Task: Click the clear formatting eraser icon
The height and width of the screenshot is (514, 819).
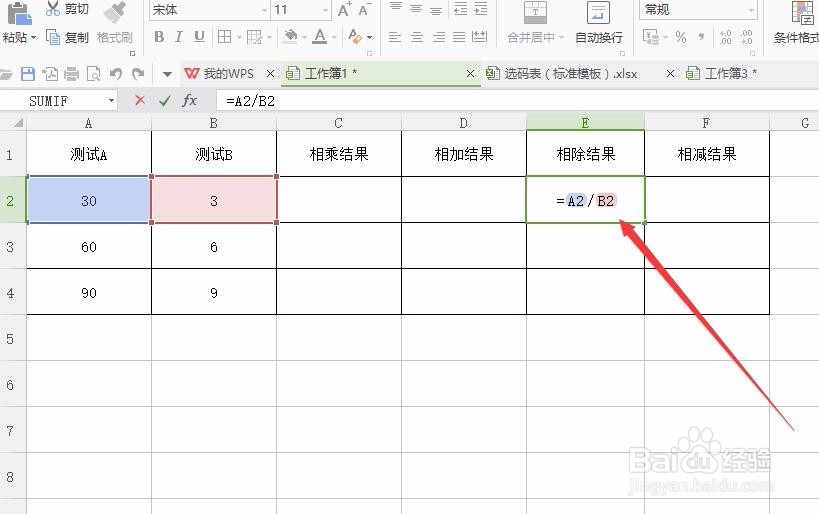Action: coord(355,37)
